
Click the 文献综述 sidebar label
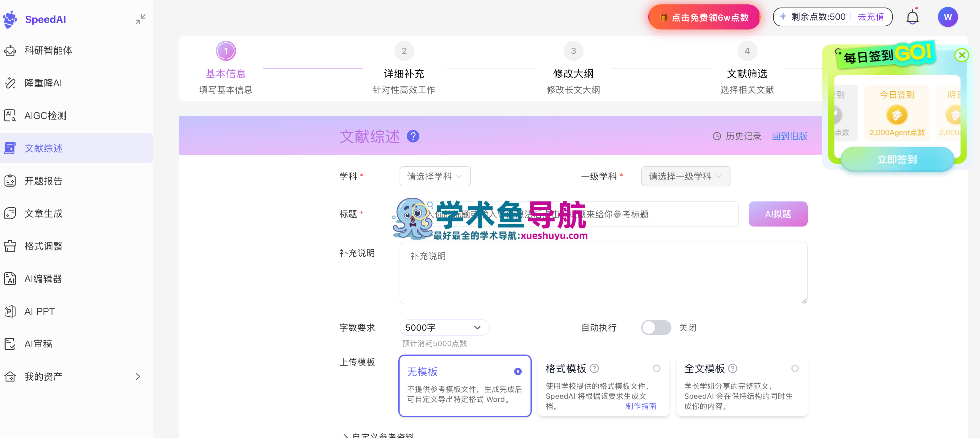tap(44, 148)
